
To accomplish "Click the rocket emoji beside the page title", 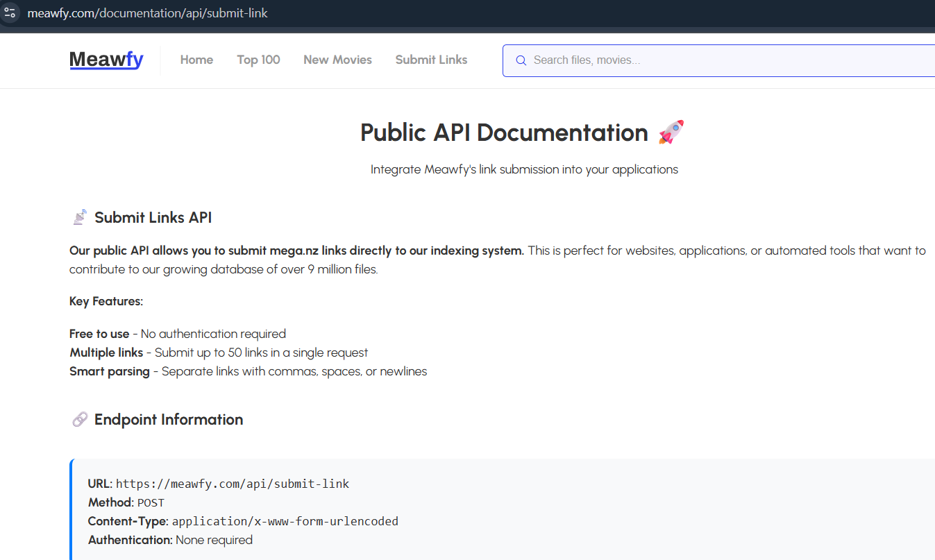I will tap(671, 132).
